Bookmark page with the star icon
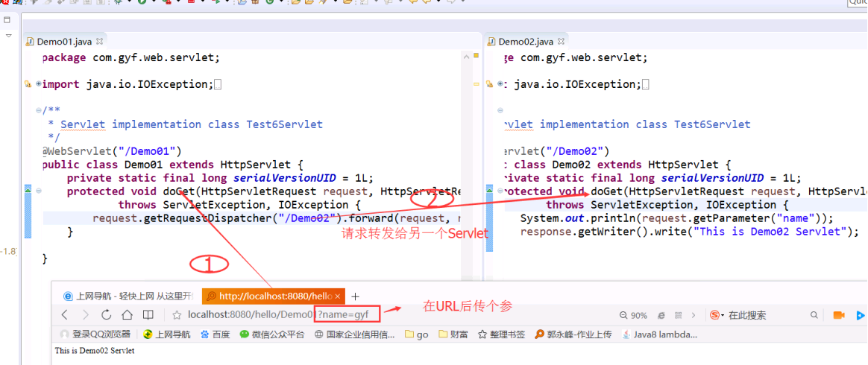The height and width of the screenshot is (365, 868). coord(177,315)
